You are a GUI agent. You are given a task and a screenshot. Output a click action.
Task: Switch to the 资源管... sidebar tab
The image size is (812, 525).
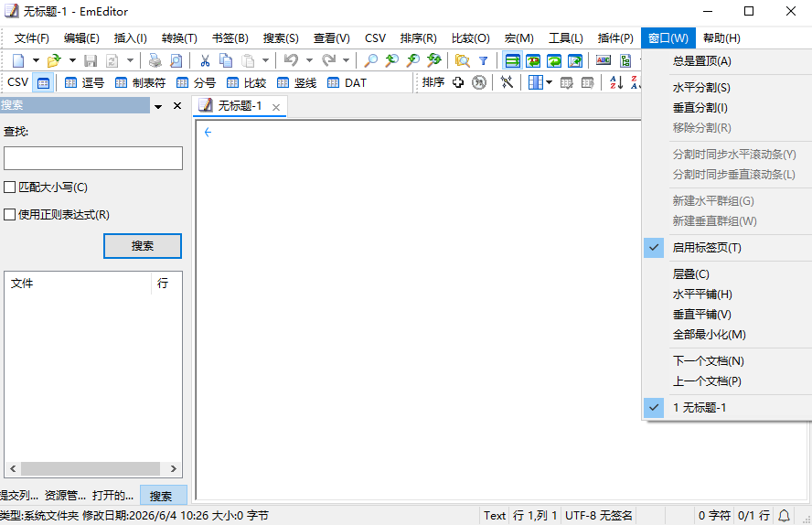coord(65,496)
